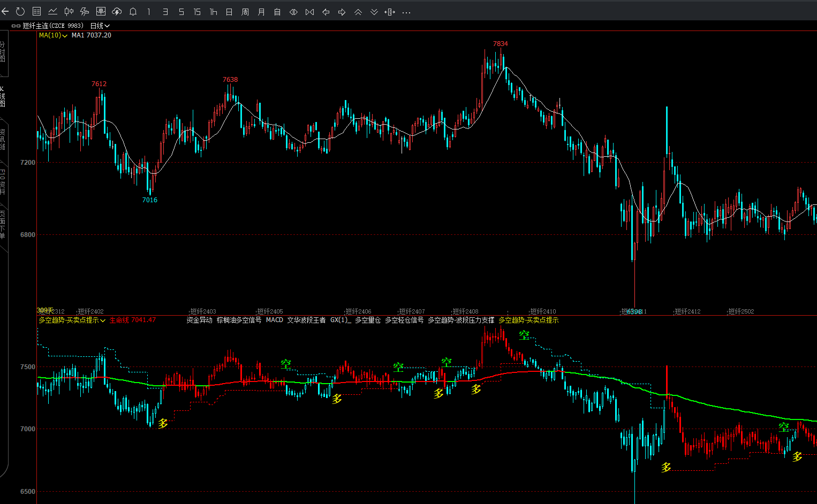Click the double up chevron icon
The image size is (817, 504).
point(358,12)
